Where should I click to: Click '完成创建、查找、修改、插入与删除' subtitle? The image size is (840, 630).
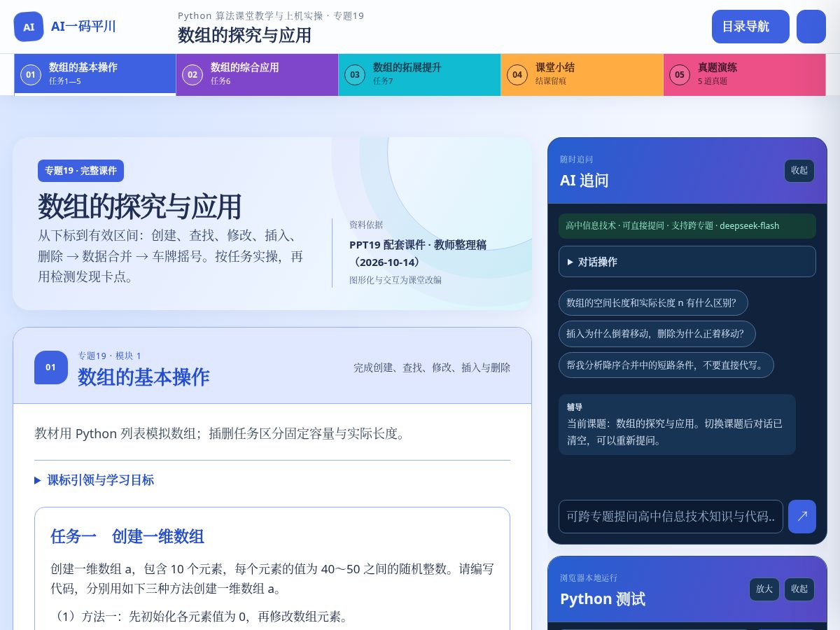tap(432, 367)
